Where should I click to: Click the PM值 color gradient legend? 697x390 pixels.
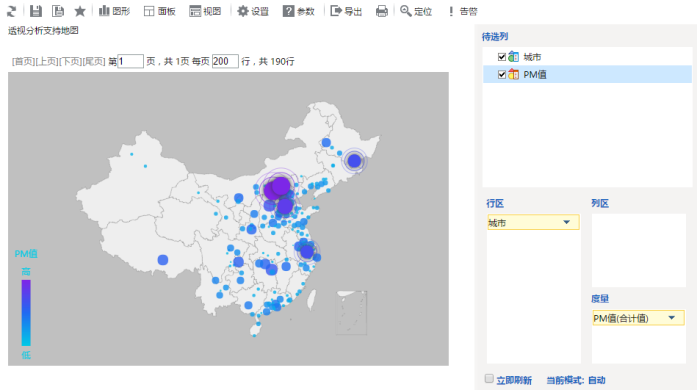coord(26,313)
